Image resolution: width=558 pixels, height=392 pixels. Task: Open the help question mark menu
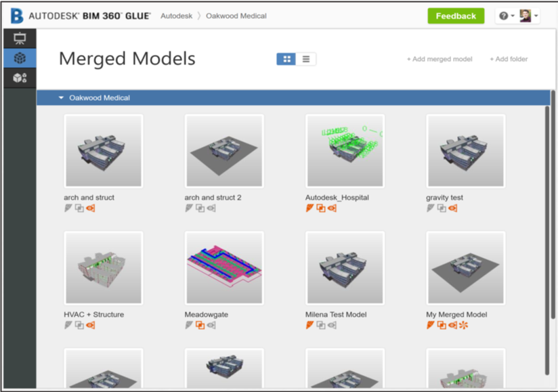point(507,16)
